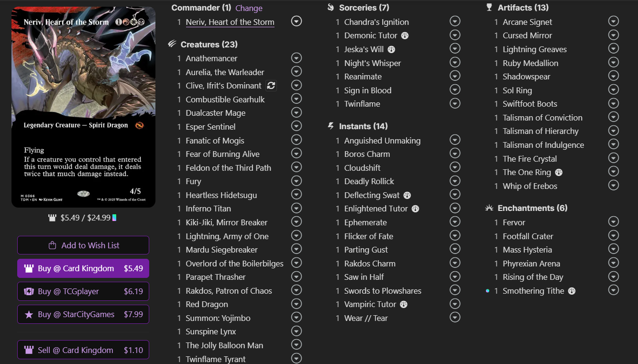Open the card options for Anathemancer

(297, 58)
